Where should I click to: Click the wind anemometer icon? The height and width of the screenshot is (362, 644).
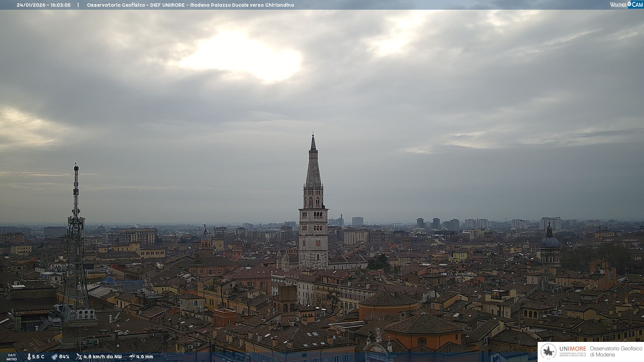79,357
